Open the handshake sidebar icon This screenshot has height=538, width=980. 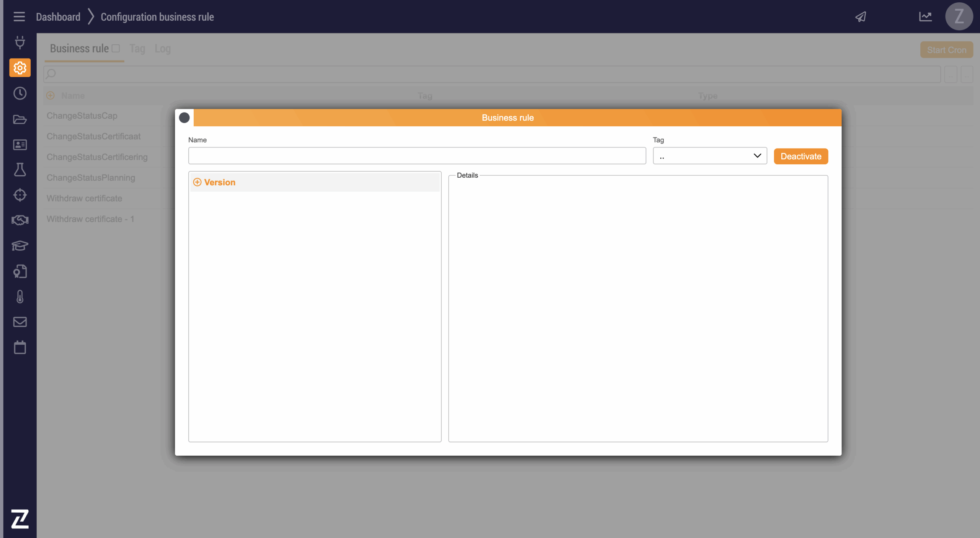point(20,220)
